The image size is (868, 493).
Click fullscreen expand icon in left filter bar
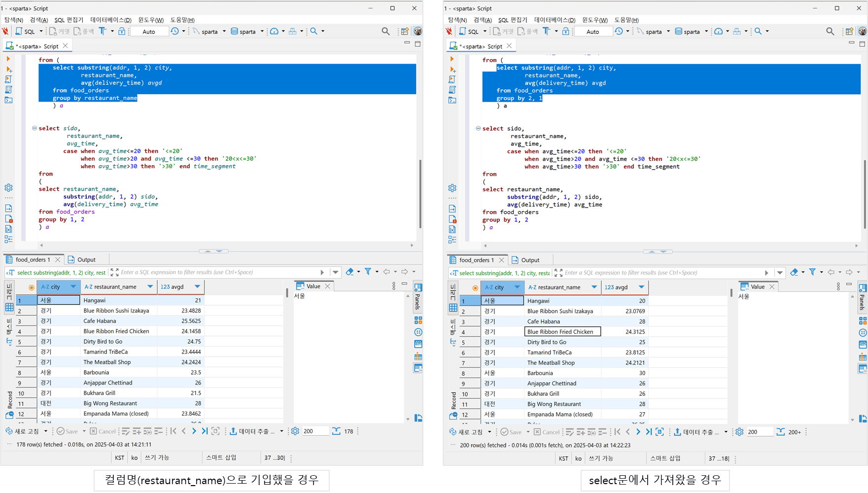115,272
